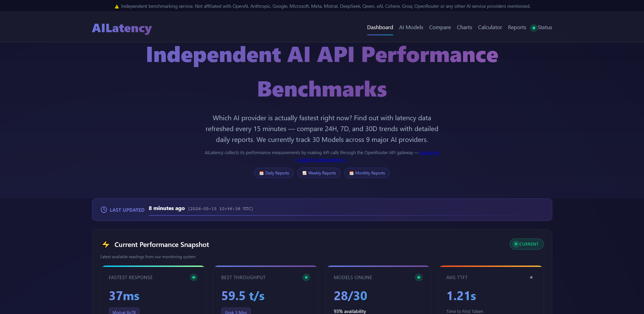This screenshot has height=314, width=644.
Task: Click the AILatency logo
Action: point(122,28)
